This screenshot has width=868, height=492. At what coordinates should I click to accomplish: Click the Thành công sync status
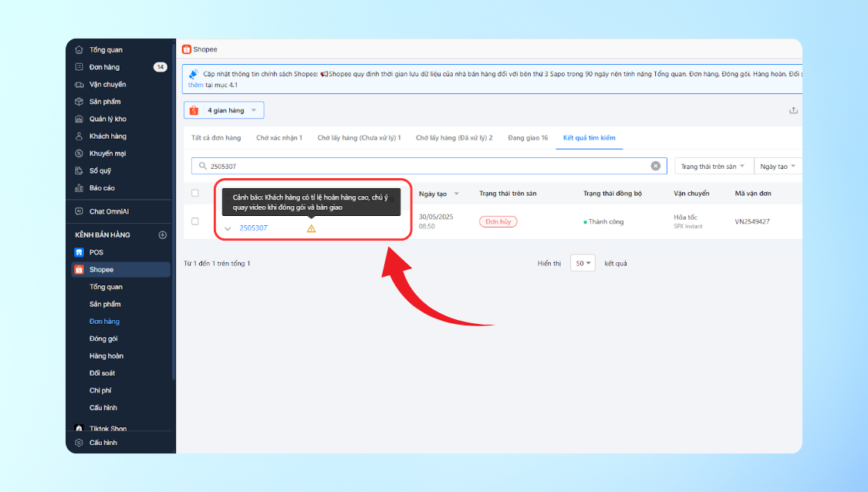(603, 221)
